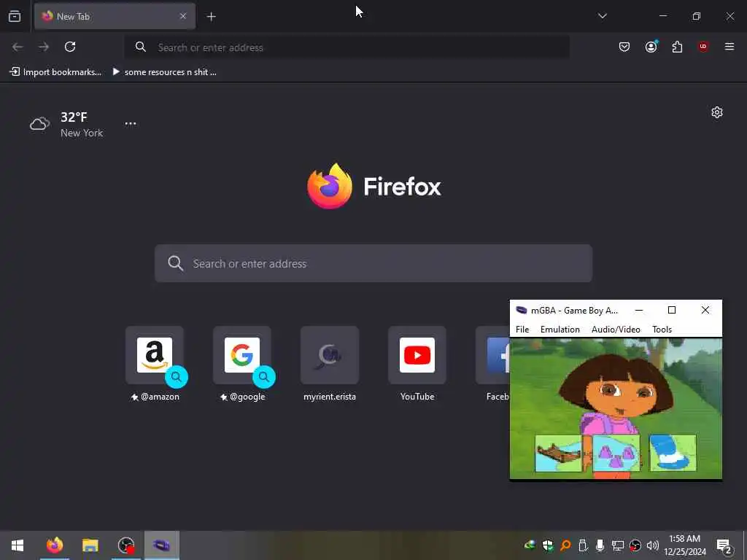Viewport: 747px width, 560px height.
Task: Pick the purple mountains picture in mGBA game
Action: 616,453
